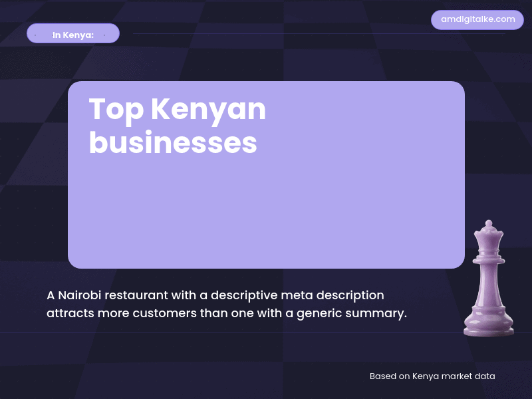Select the 'Top Kenyan businesses' heading
Screen dimensions: 532x399
pyautogui.click(x=178, y=125)
